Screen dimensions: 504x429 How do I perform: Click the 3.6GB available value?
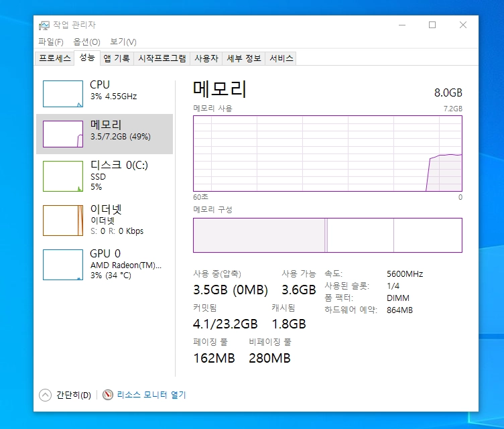point(299,290)
